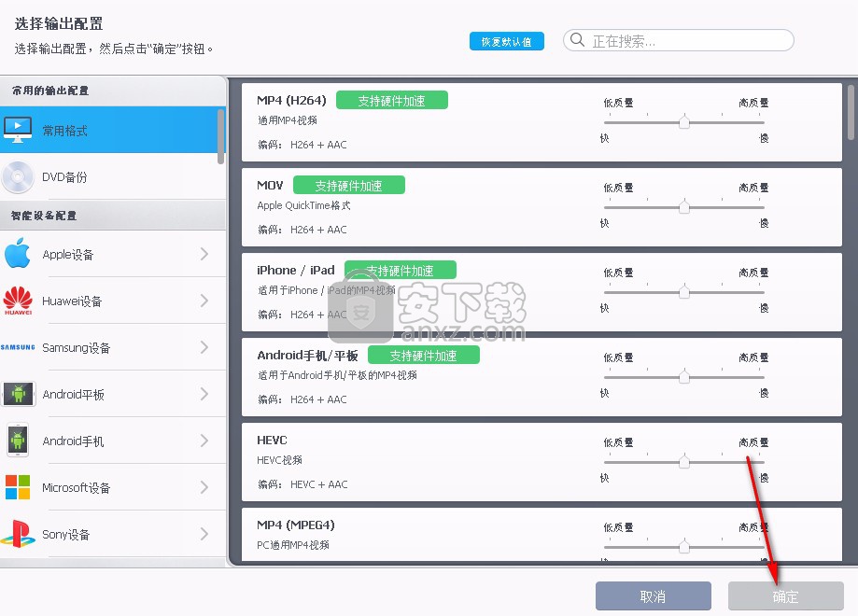Confirm with the 确定 button
Screen dimensions: 858x616
click(786, 595)
